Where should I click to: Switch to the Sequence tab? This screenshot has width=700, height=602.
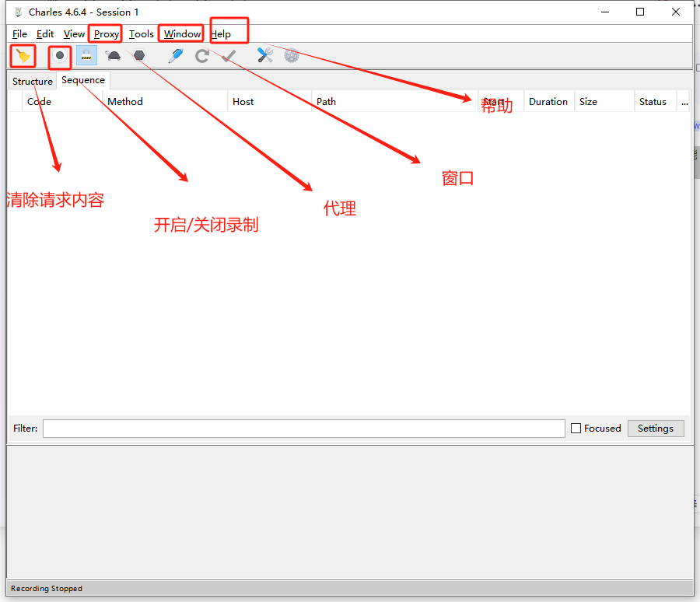(83, 80)
